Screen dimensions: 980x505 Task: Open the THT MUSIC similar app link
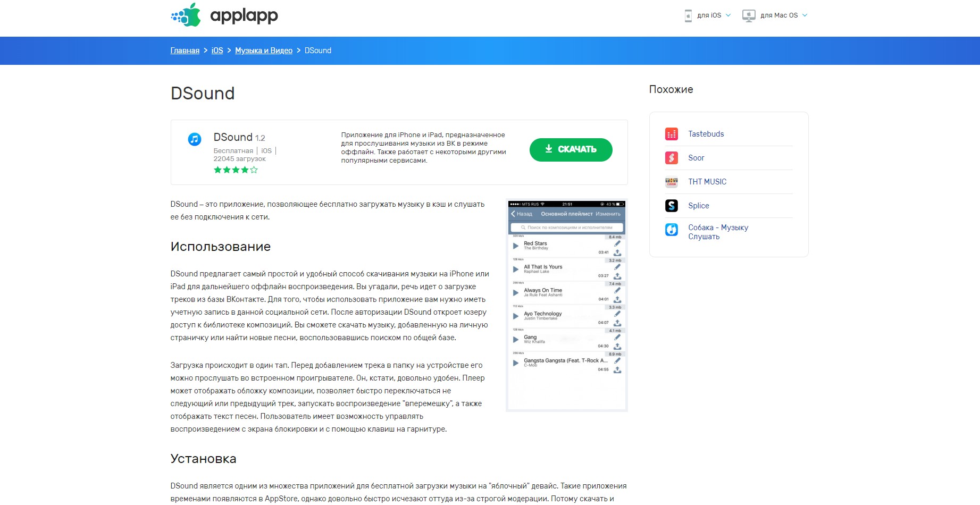(707, 182)
